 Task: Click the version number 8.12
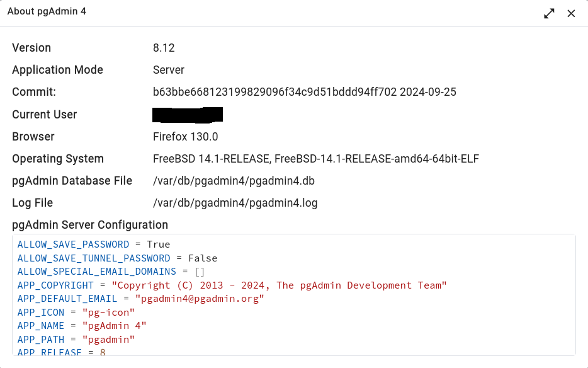point(164,48)
